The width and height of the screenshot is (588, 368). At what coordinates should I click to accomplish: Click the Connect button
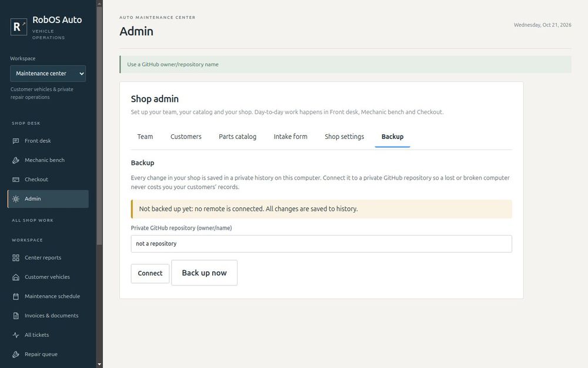pyautogui.click(x=150, y=273)
